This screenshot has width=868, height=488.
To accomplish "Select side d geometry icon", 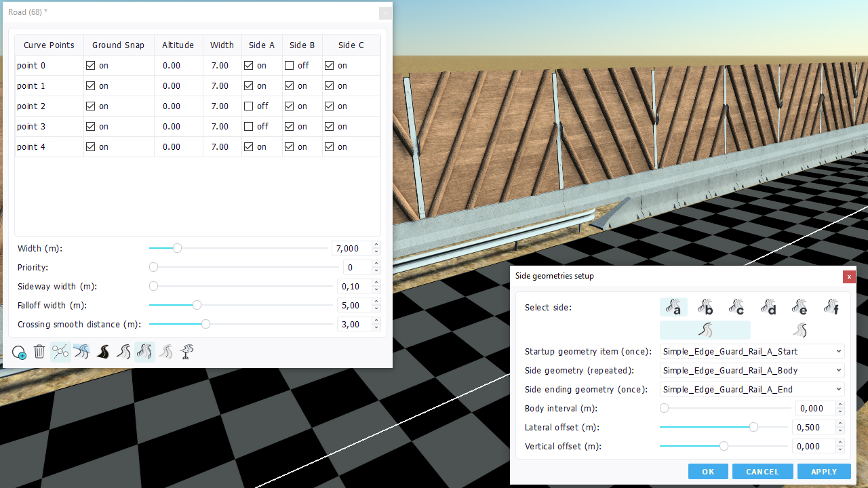I will (768, 308).
